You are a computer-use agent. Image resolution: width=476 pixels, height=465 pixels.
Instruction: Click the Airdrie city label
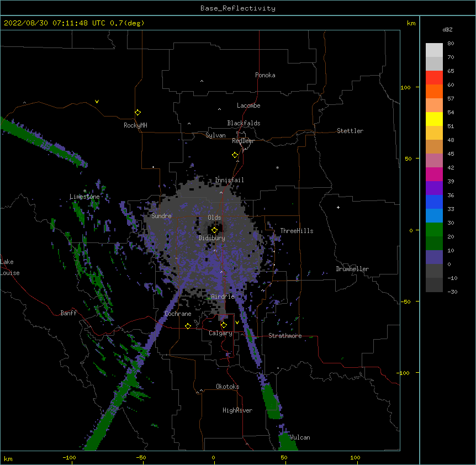click(x=223, y=297)
